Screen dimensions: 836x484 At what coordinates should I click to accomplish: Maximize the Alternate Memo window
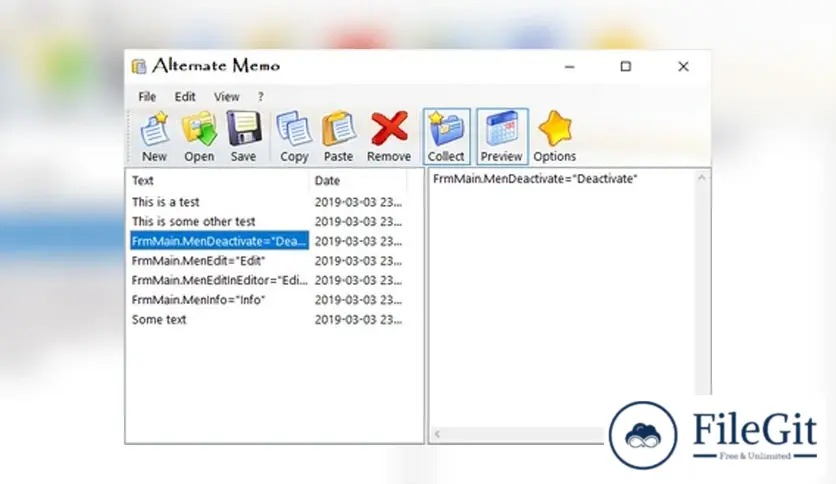pos(626,67)
